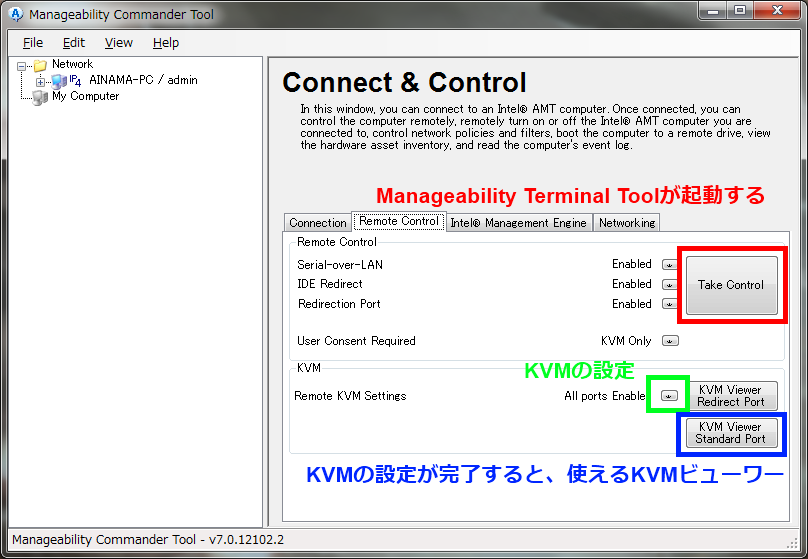
Task: Close the Manageability Commander window
Action: pyautogui.click(x=778, y=10)
